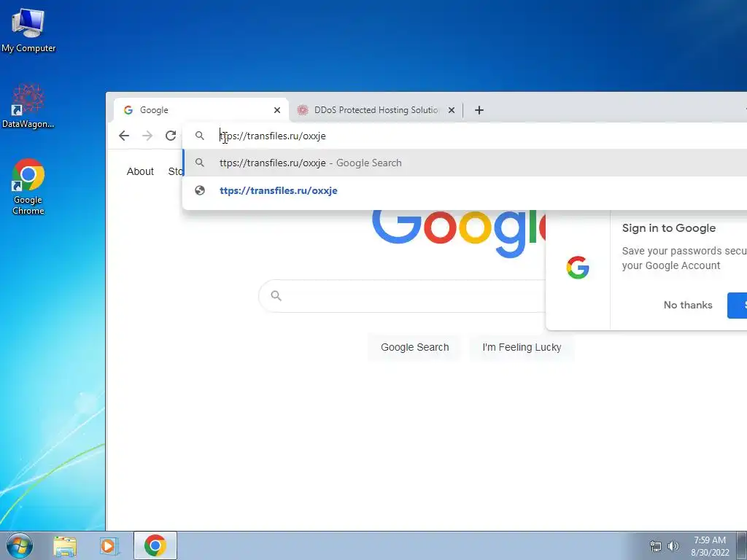Open My Computer desktop icon
Image resolution: width=747 pixels, height=560 pixels.
click(x=28, y=30)
